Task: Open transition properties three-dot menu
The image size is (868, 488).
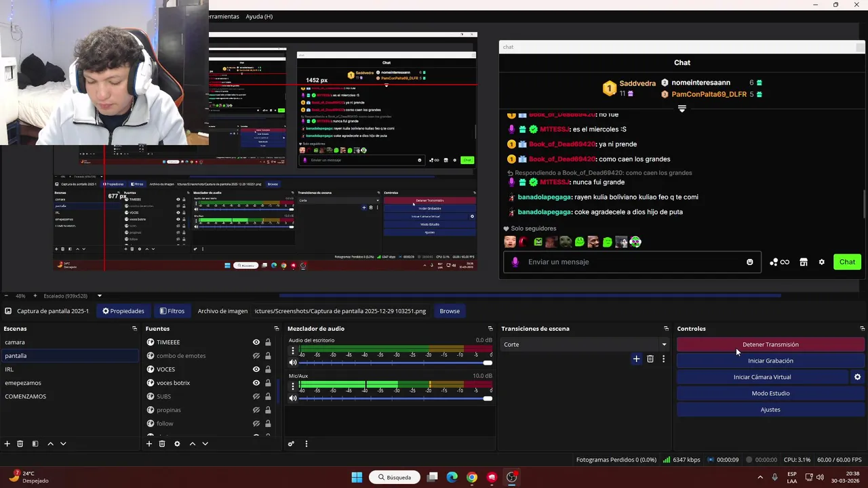Action: [x=663, y=359]
